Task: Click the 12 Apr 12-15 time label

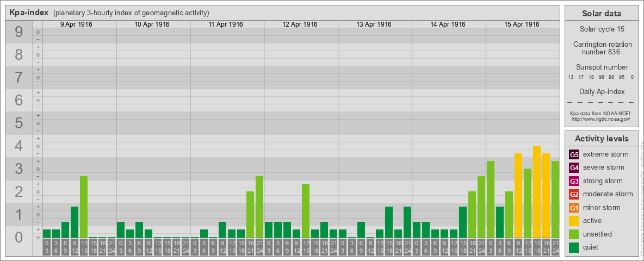Action: coord(306,247)
